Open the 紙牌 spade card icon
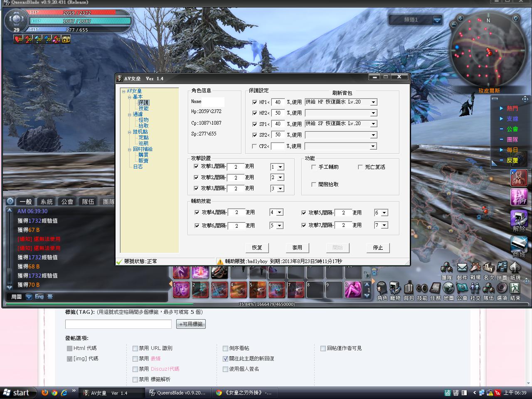The height and width of the screenshot is (399, 532). [x=515, y=267]
